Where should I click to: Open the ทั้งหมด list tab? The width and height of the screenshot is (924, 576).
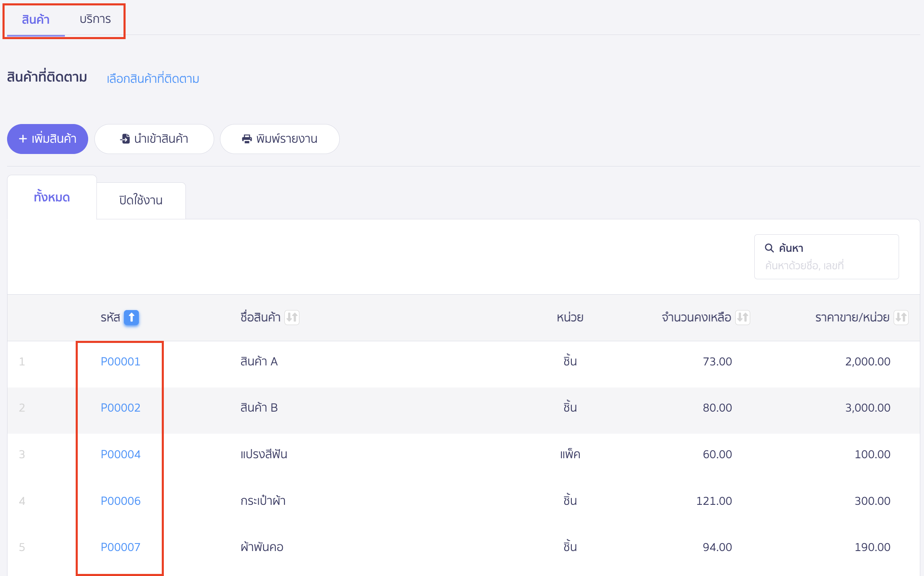[x=52, y=197]
